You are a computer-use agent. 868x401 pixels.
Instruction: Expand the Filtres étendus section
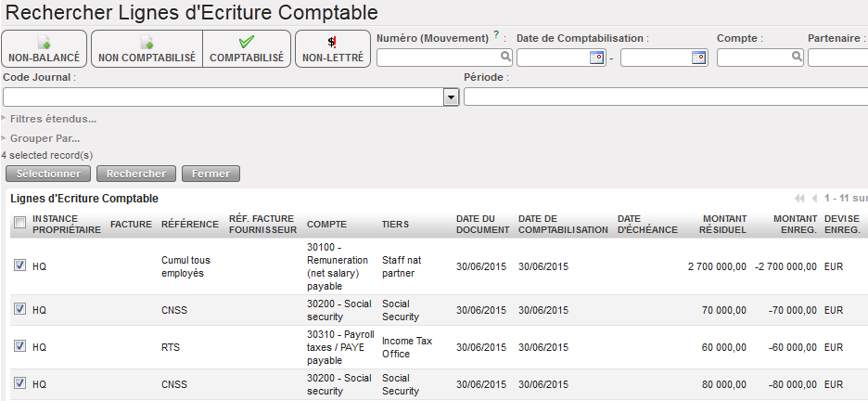point(53,119)
